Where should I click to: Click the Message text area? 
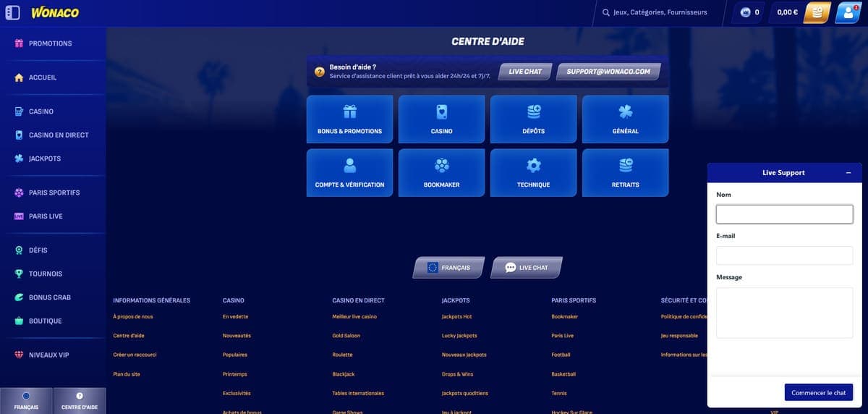785,313
